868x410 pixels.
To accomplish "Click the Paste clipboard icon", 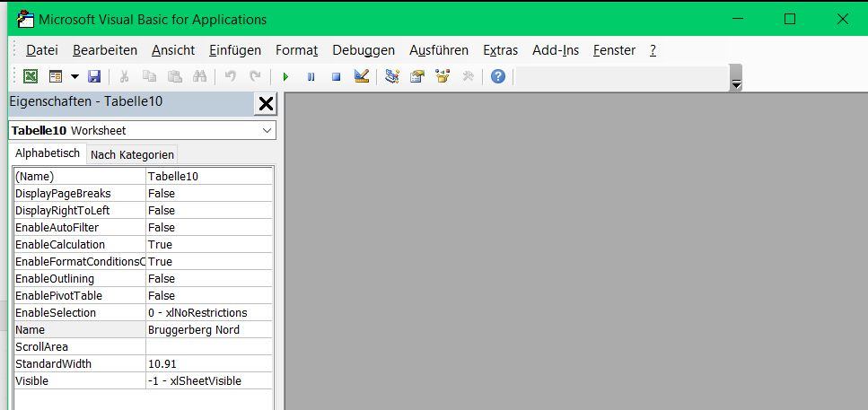I will (174, 76).
